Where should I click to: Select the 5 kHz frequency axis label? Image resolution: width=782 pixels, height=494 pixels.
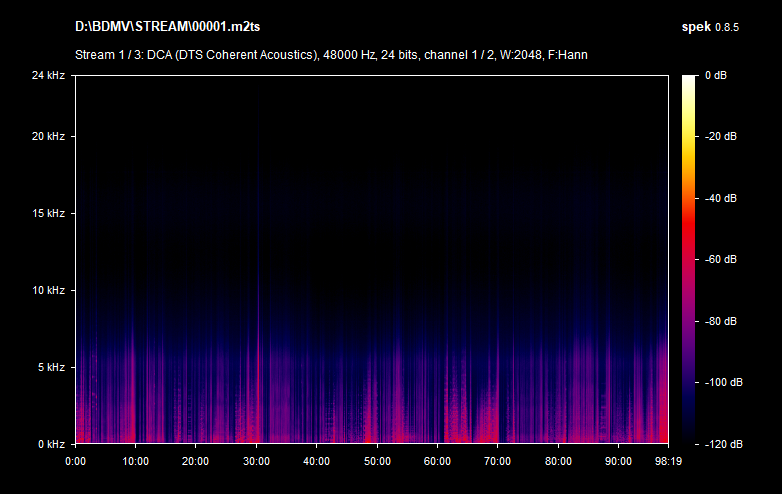(50, 368)
